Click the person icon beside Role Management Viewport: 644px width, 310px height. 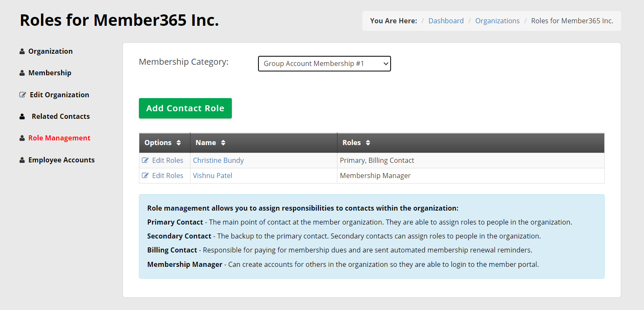(22, 138)
